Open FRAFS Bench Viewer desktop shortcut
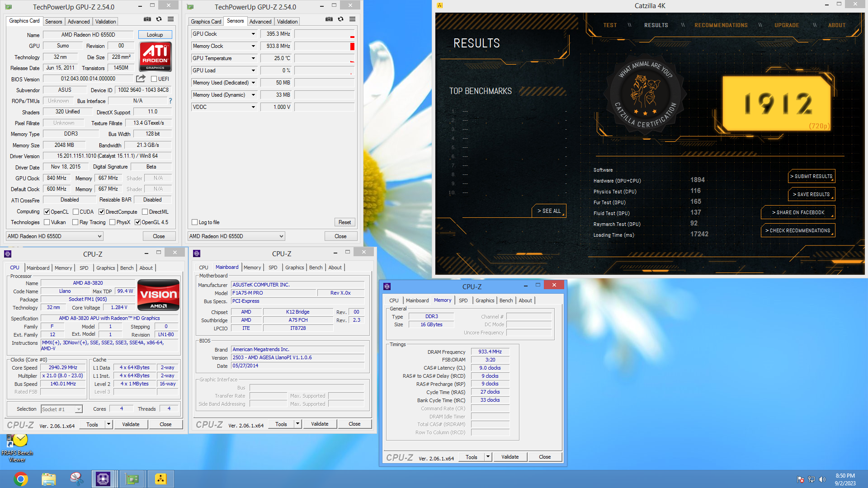This screenshot has width=868, height=488. click(17, 448)
